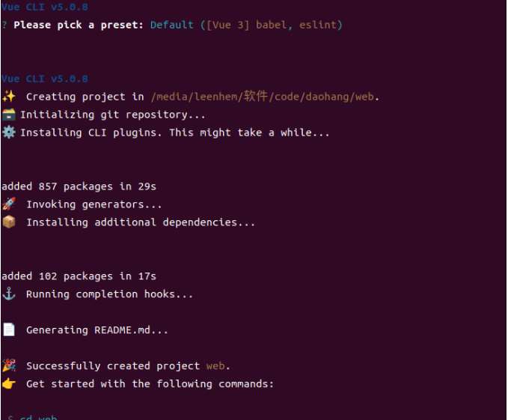Click the gear emoji before Installing CLI plugins
This screenshot has width=508, height=420.
[9, 133]
